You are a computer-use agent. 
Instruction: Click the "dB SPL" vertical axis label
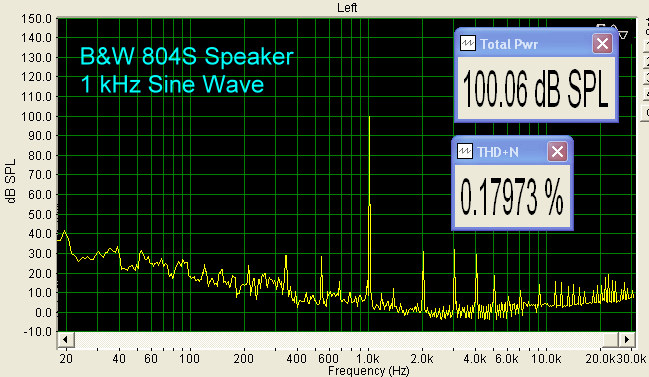[11, 181]
